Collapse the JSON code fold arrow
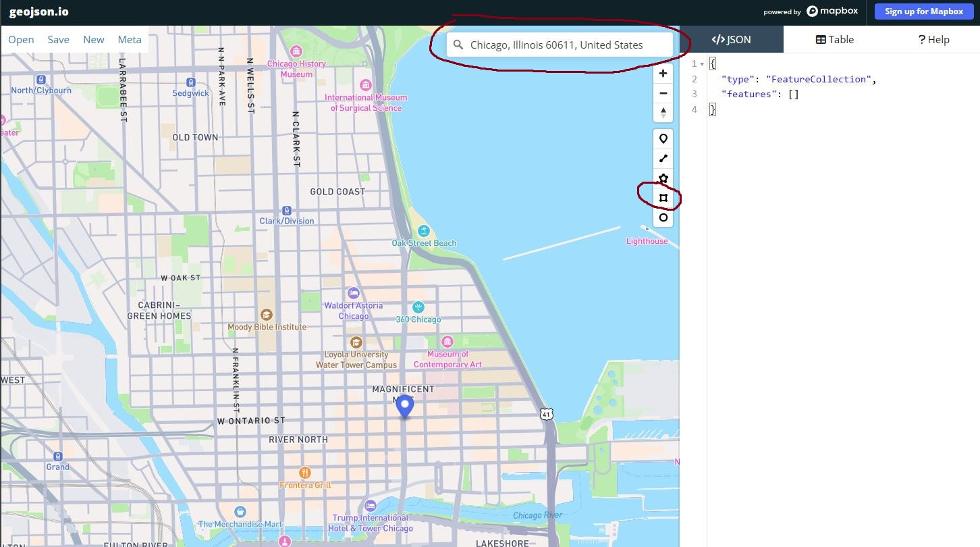This screenshot has width=980, height=547. (703, 64)
